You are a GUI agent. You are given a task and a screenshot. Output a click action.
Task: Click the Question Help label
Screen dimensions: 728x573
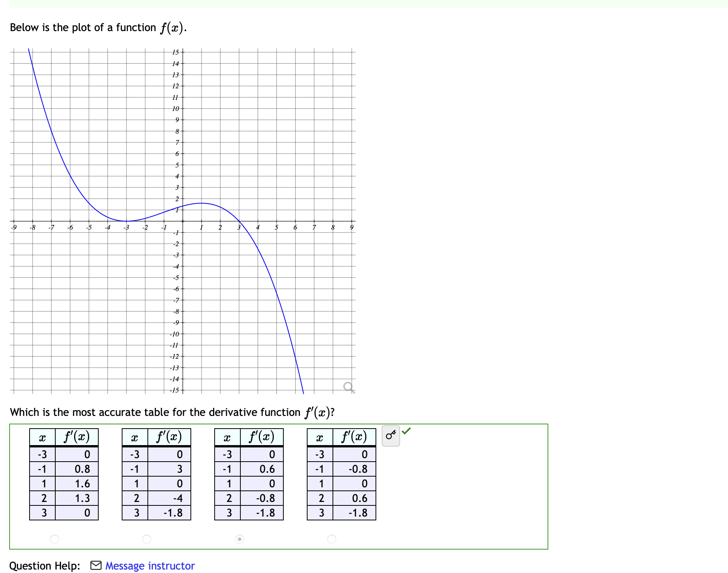43,565
